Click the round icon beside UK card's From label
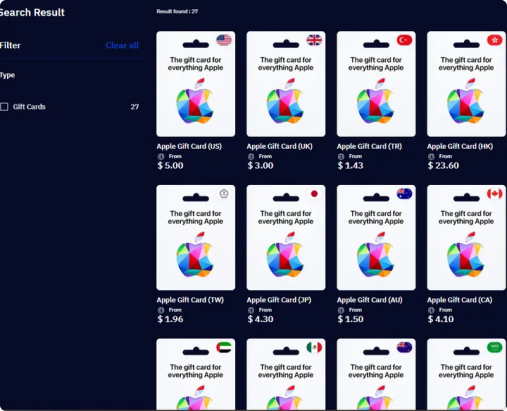This screenshot has height=411, width=507. pos(251,156)
